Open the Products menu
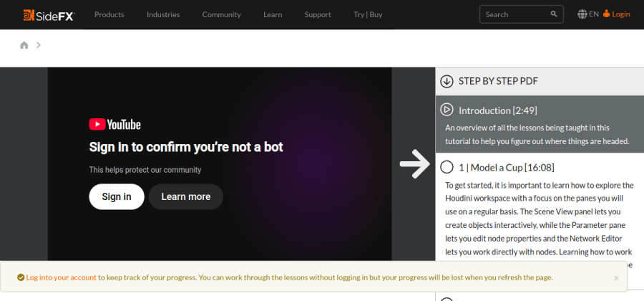Image resolution: width=644 pixels, height=301 pixels. [x=109, y=14]
